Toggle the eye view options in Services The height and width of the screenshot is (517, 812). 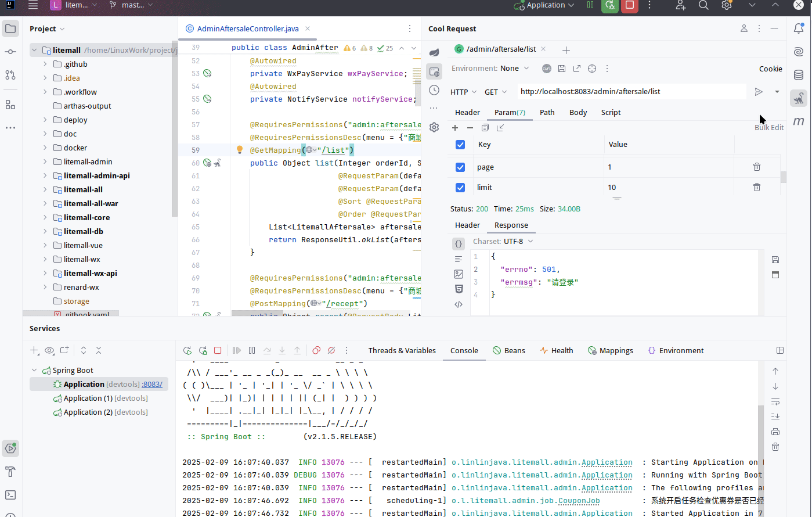(x=49, y=350)
